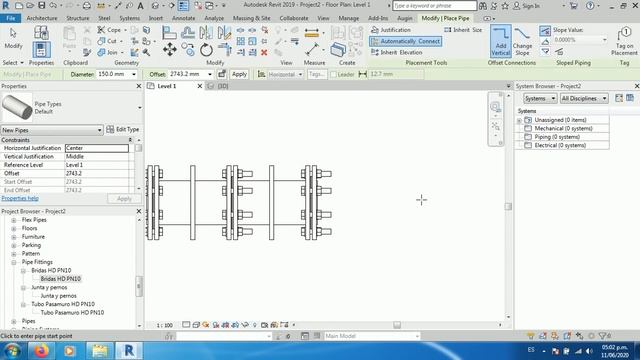Click the view scale 1:100

(164, 325)
